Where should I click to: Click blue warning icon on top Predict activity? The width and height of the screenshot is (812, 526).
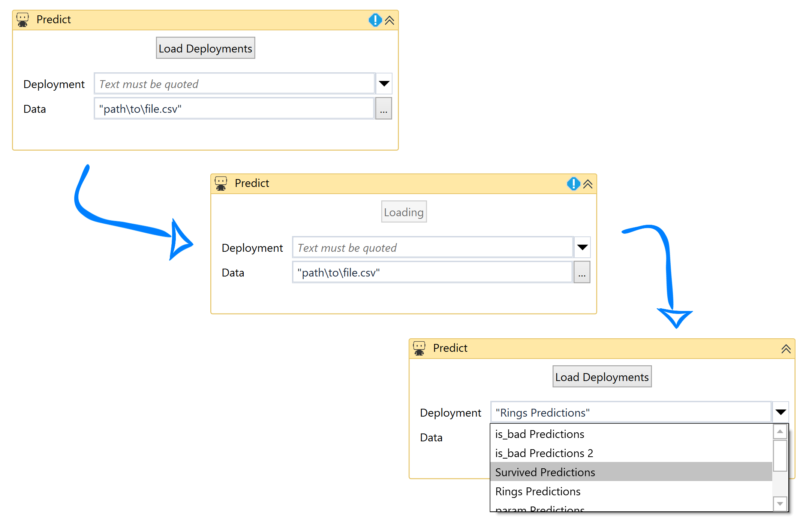(x=375, y=20)
